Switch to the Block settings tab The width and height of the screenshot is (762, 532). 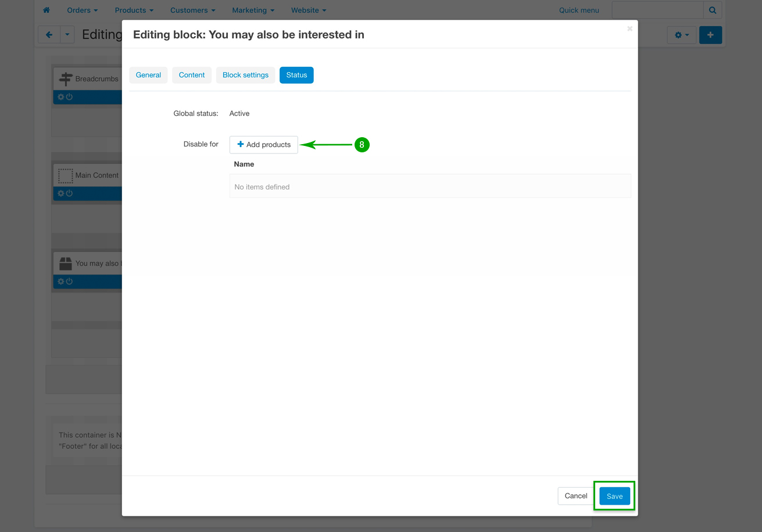[x=245, y=75]
